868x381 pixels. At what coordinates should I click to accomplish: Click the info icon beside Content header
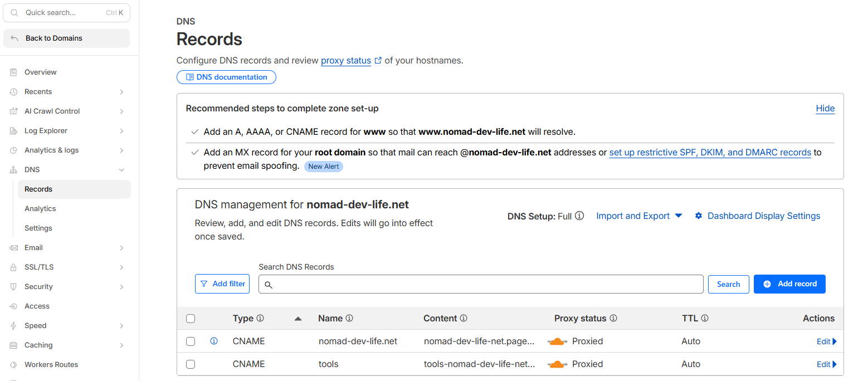(x=464, y=319)
